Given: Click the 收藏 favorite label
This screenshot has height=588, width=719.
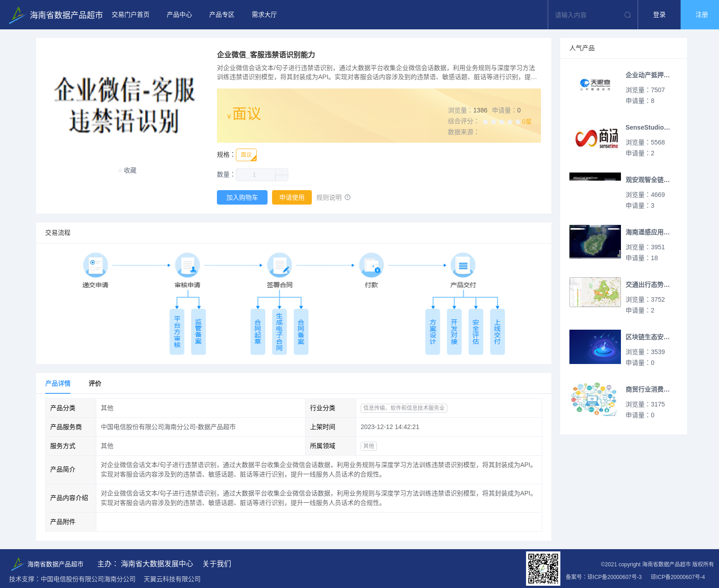Looking at the screenshot, I should (130, 170).
